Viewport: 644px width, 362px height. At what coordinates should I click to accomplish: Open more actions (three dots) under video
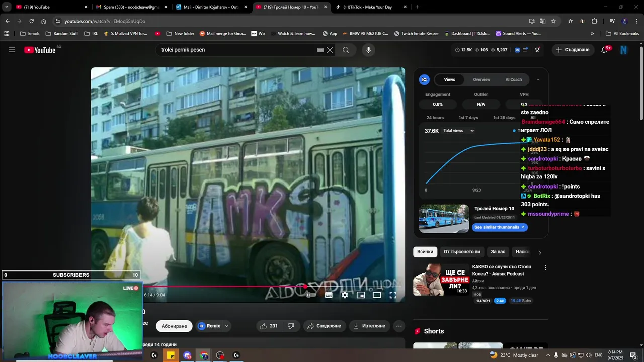coord(399,326)
